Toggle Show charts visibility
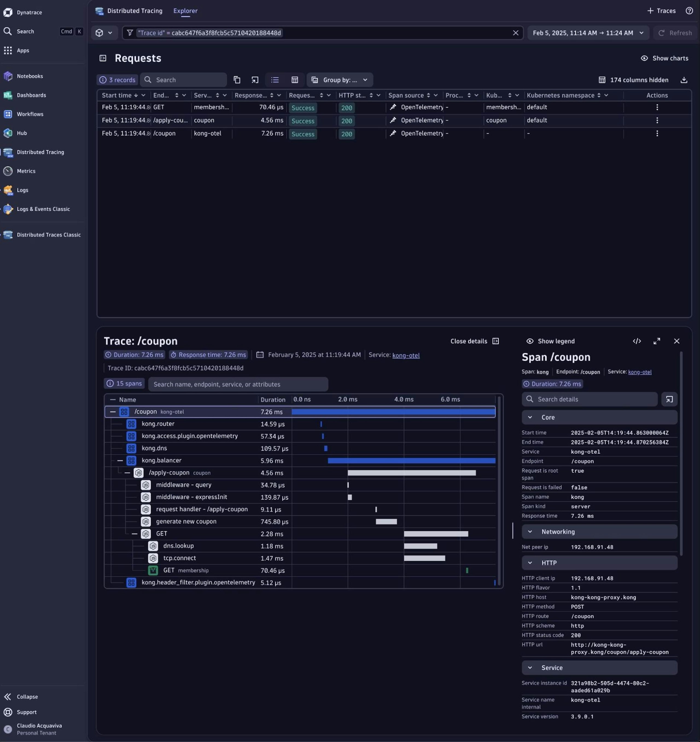Screen dimensions: 700x742 point(664,58)
